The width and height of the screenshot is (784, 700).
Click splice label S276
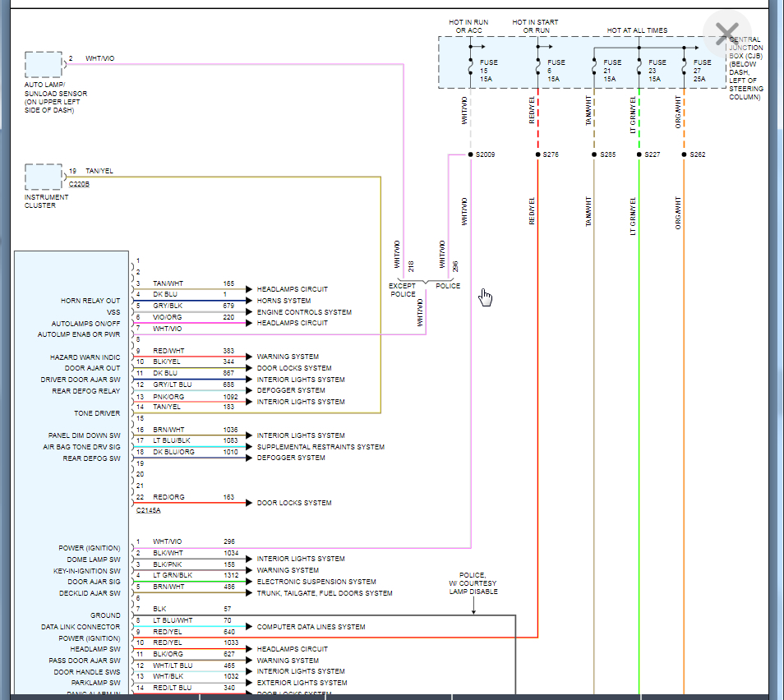tap(551, 154)
